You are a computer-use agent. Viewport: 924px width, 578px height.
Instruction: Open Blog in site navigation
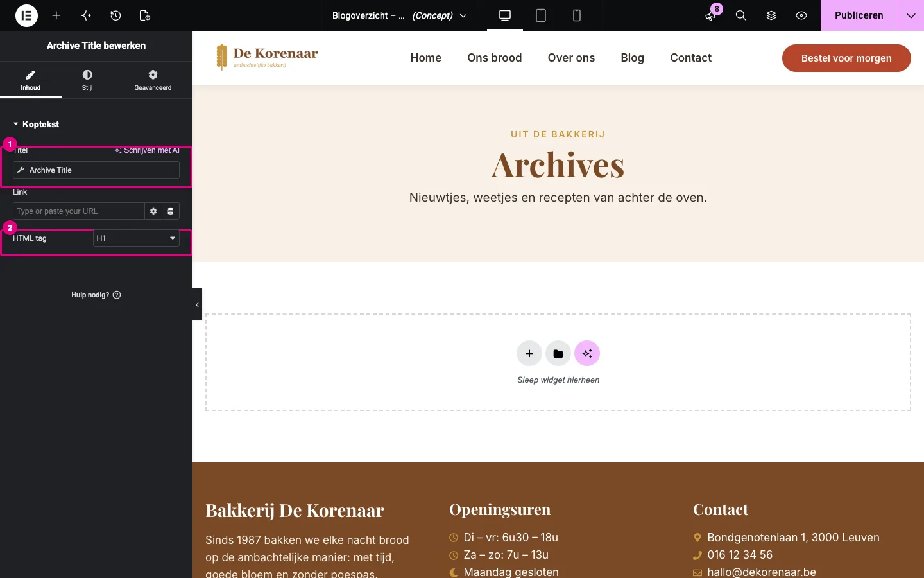pos(632,58)
